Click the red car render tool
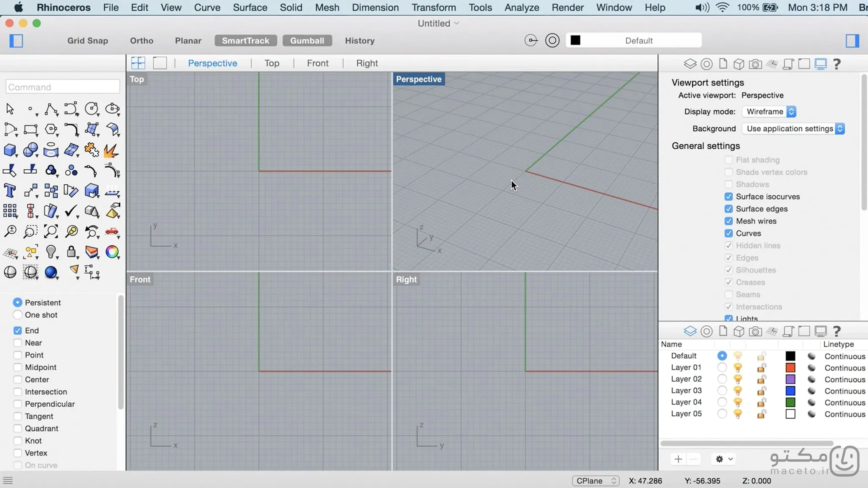This screenshot has width=868, height=488. click(x=112, y=231)
